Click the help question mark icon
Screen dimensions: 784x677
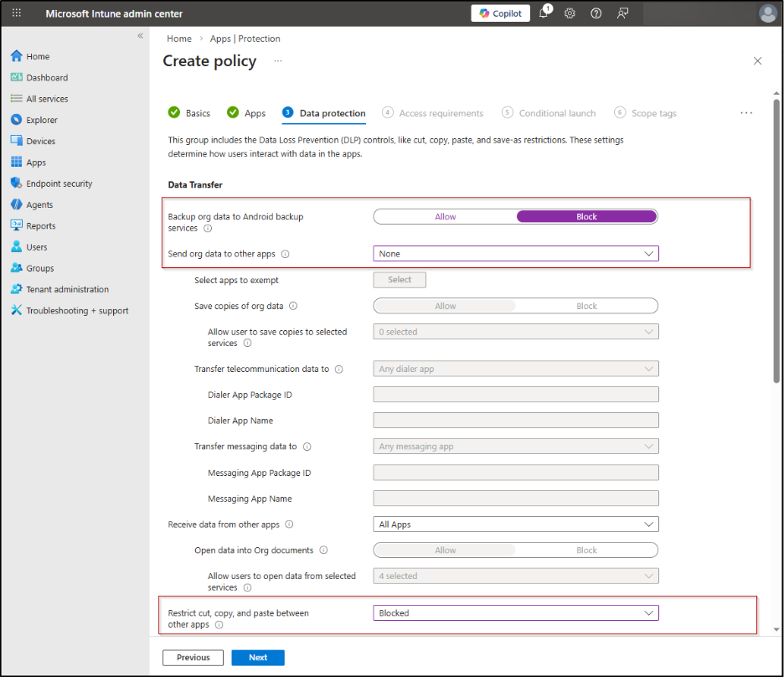[596, 13]
